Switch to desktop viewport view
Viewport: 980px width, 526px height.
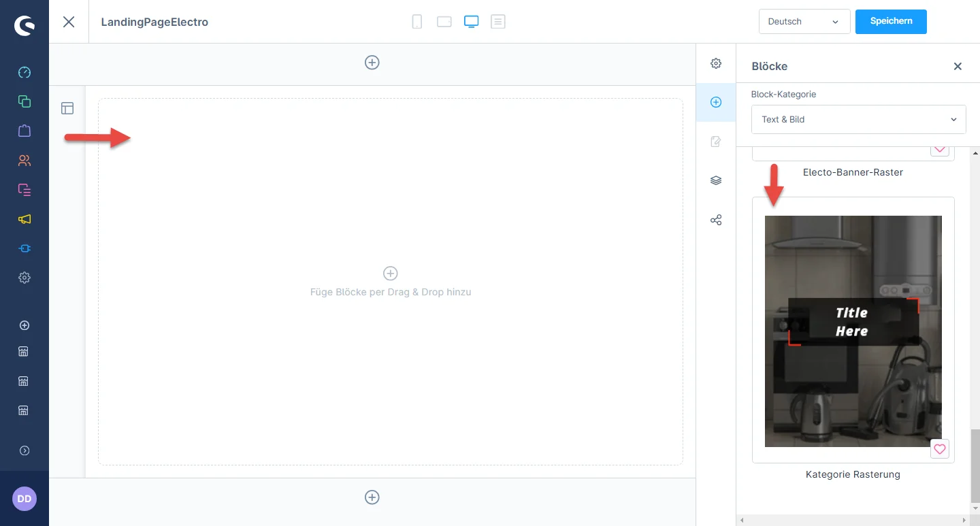[471, 22]
